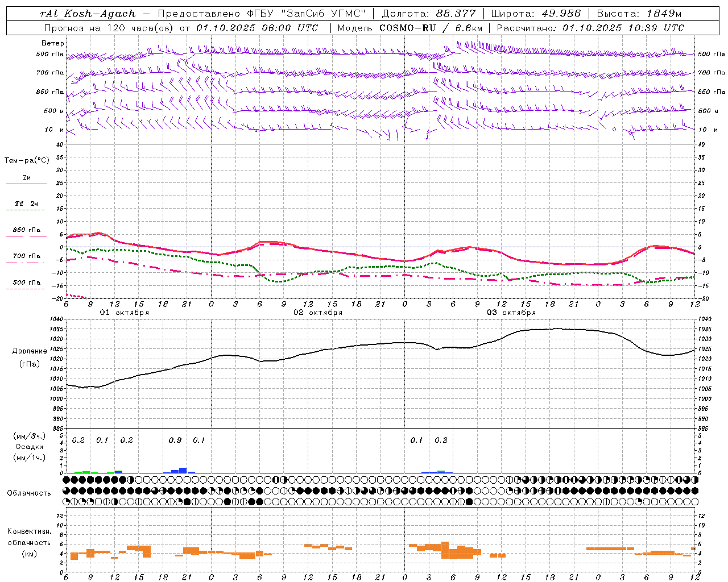Image resolution: width=728 pixels, height=582 pixels.
Task: Click the 'Облачность' cloudiness label
Action: (29, 493)
